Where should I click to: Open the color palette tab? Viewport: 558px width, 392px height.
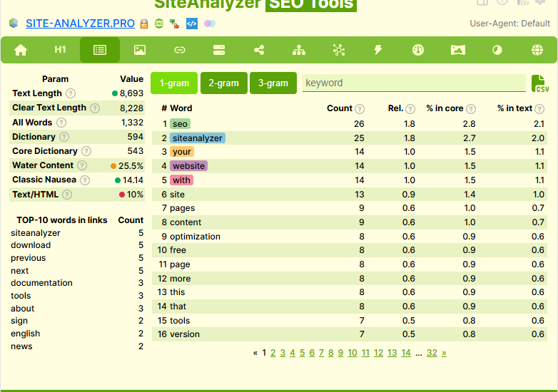click(418, 50)
